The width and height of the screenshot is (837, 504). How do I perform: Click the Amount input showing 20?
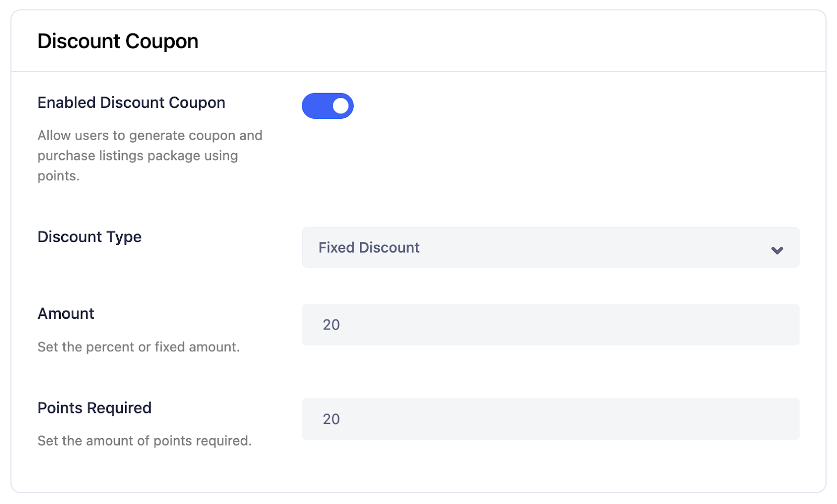click(549, 324)
